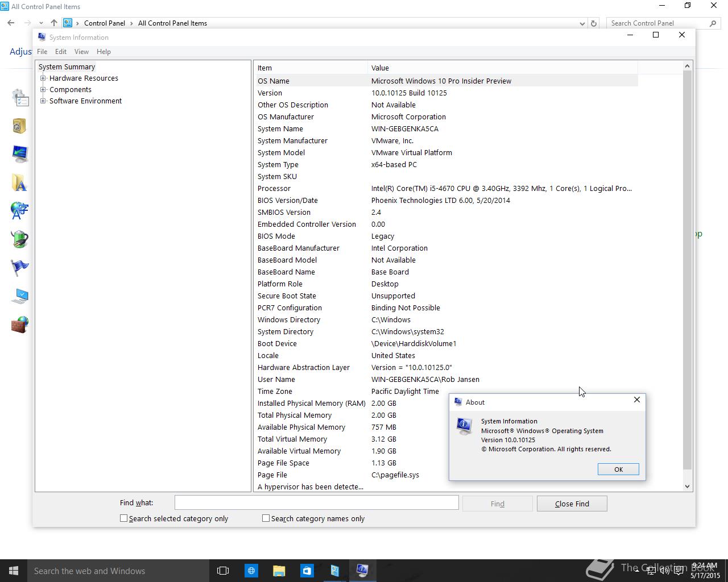Screen dimensions: 728x582
Task: Open the View menu
Action: (x=81, y=52)
